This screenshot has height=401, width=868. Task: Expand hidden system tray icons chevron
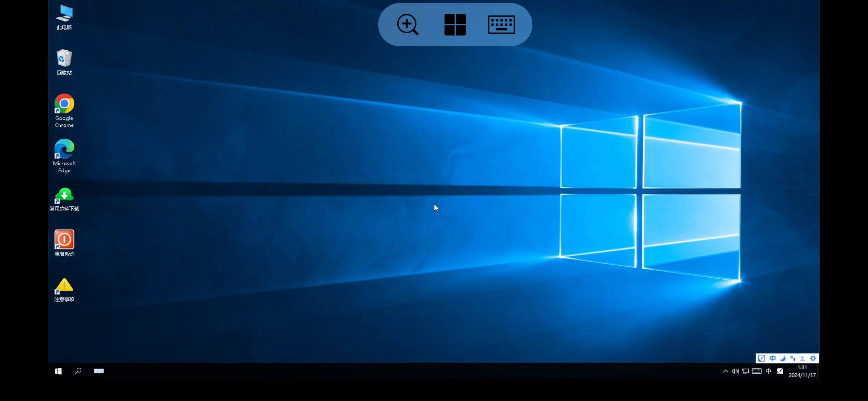tap(725, 371)
